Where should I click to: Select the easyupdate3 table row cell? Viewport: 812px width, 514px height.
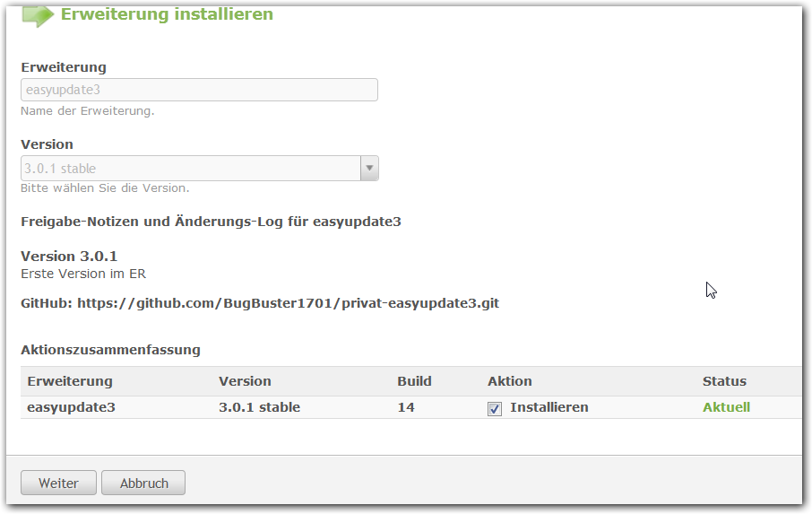[72, 407]
